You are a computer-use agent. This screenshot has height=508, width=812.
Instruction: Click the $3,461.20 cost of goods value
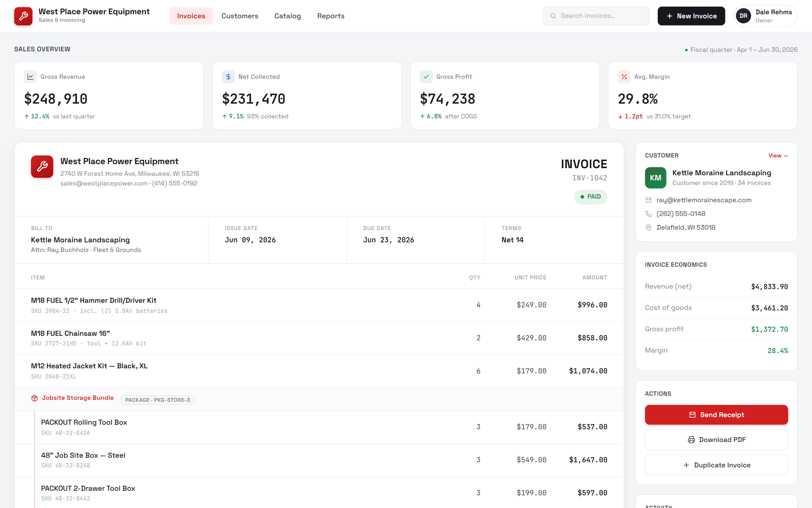[769, 308]
